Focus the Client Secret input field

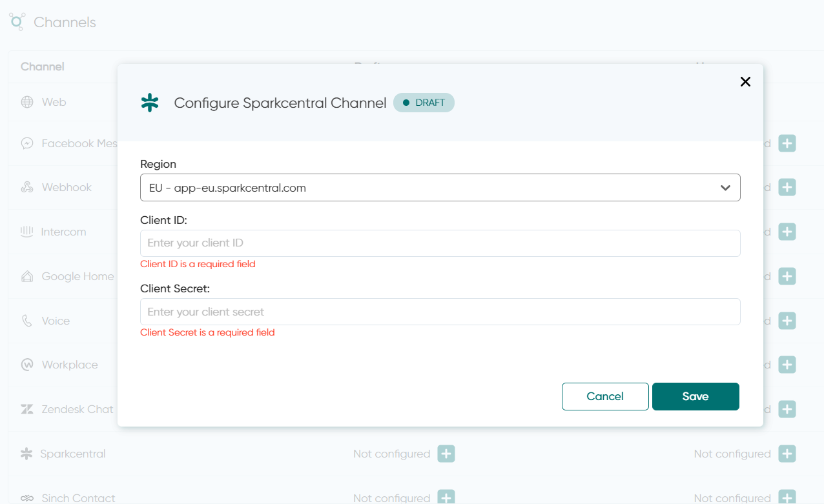click(440, 312)
